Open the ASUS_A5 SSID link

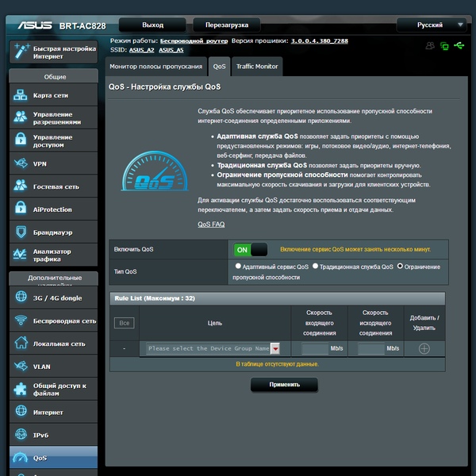[x=171, y=50]
